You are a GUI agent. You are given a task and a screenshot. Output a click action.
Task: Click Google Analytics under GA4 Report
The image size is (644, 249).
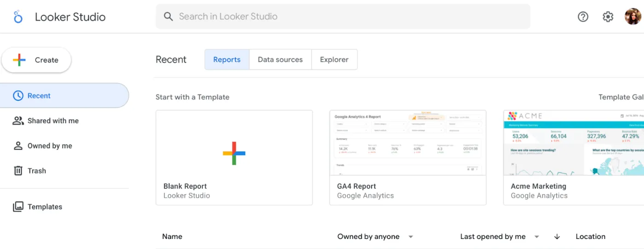tap(365, 196)
